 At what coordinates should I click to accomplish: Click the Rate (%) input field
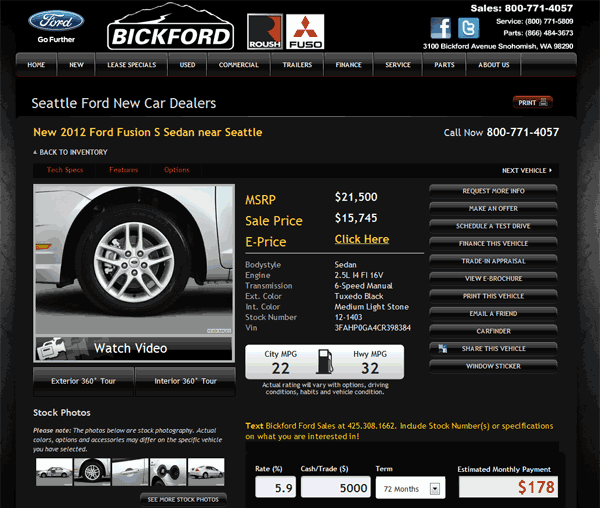[x=276, y=487]
